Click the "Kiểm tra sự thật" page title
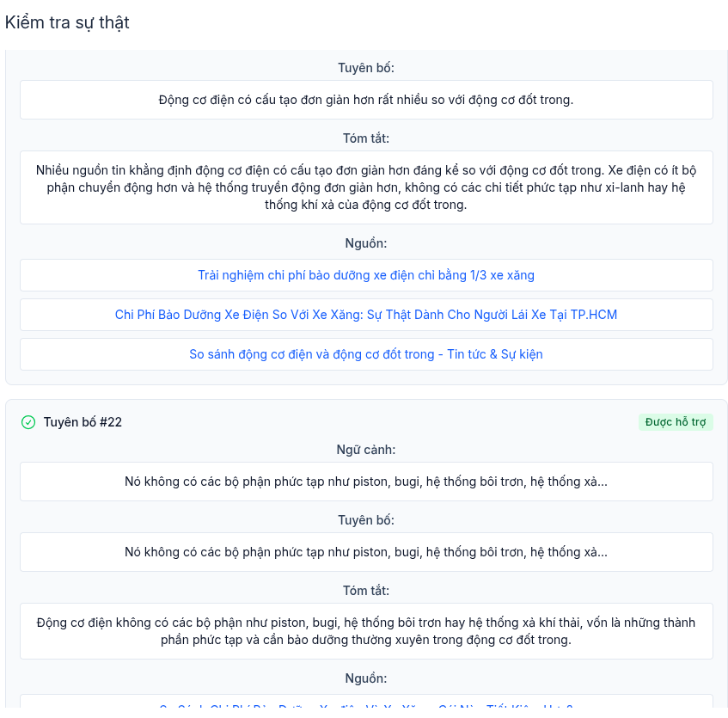Image resolution: width=728 pixels, height=718 pixels. point(67,22)
